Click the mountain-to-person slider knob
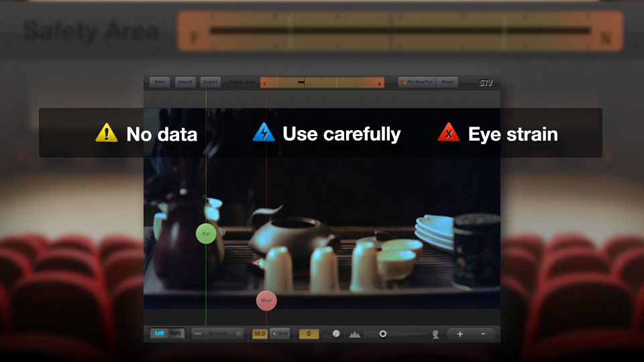Viewport: 644px width, 362px height. tap(383, 333)
